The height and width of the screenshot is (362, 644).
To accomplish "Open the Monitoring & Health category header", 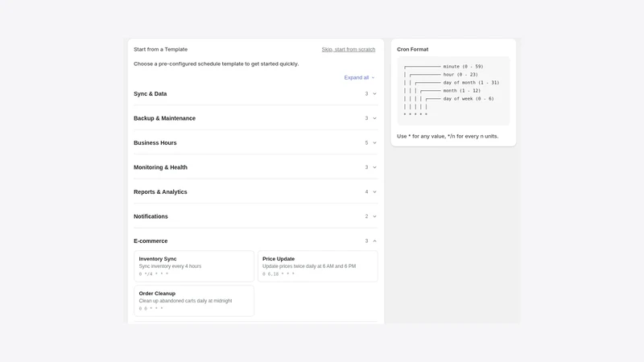I will [x=255, y=167].
